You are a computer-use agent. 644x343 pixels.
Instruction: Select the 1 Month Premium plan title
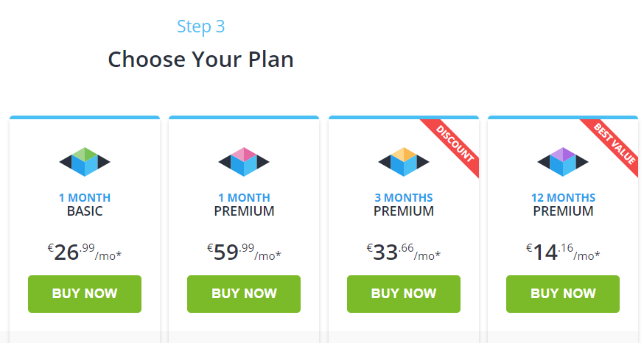pos(244,205)
